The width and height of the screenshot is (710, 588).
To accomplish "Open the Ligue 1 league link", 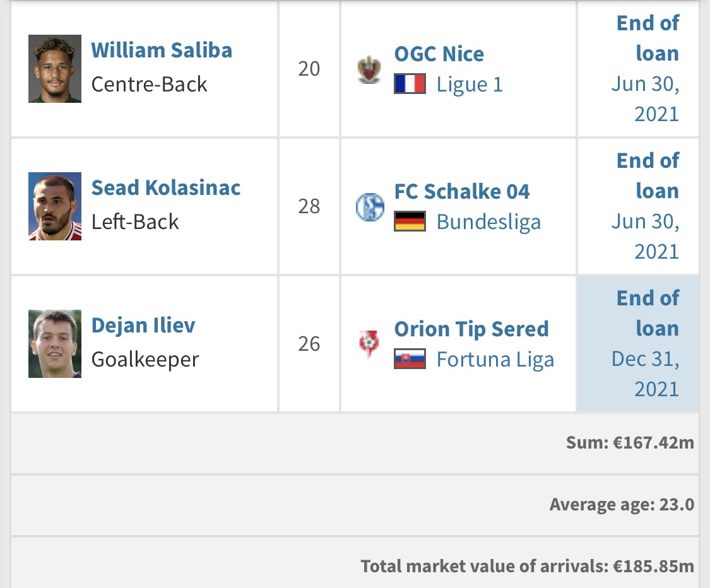I will tap(470, 85).
